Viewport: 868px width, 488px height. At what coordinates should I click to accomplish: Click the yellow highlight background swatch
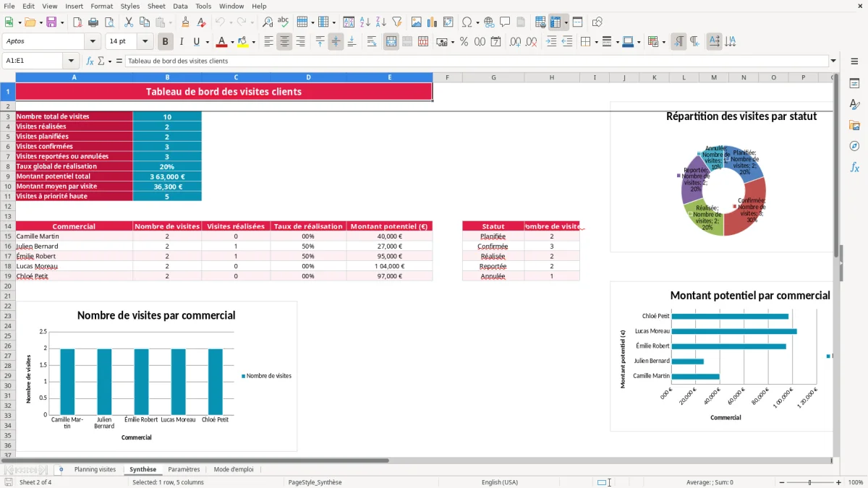(x=243, y=42)
